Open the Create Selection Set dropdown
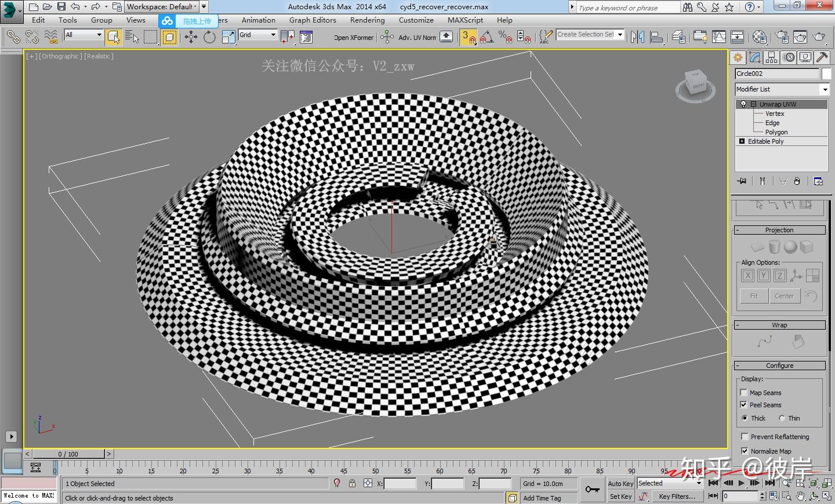 pos(620,35)
